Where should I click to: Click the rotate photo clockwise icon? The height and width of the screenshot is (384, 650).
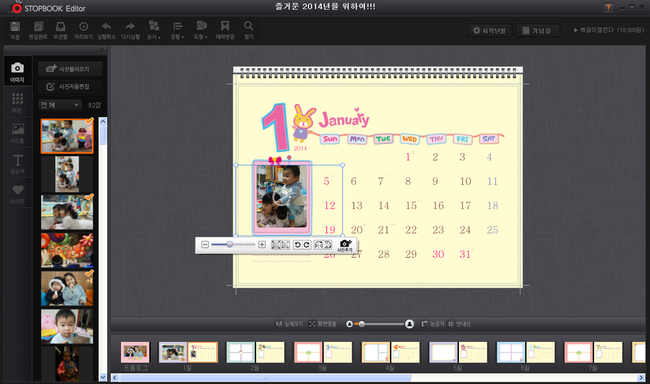click(307, 245)
